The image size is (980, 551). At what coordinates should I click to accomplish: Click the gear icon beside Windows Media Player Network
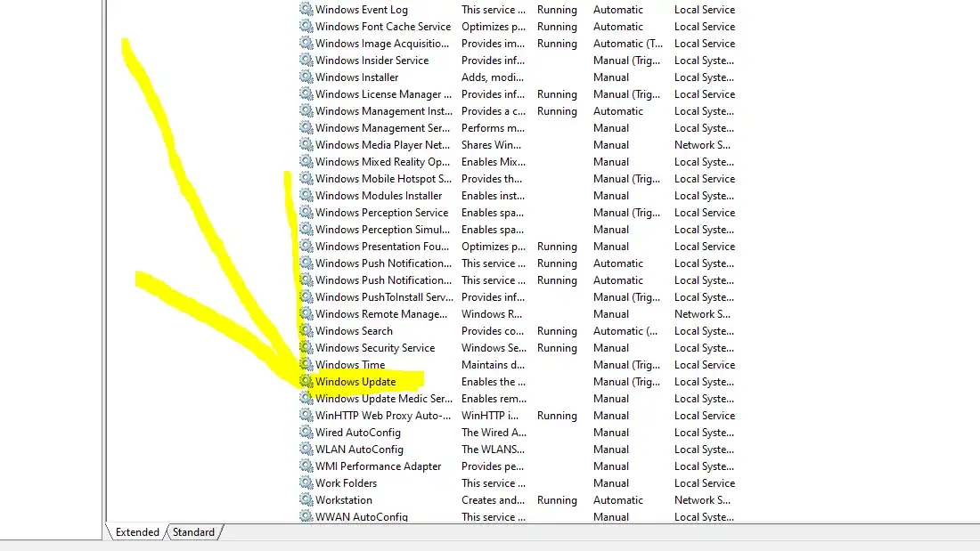(306, 144)
